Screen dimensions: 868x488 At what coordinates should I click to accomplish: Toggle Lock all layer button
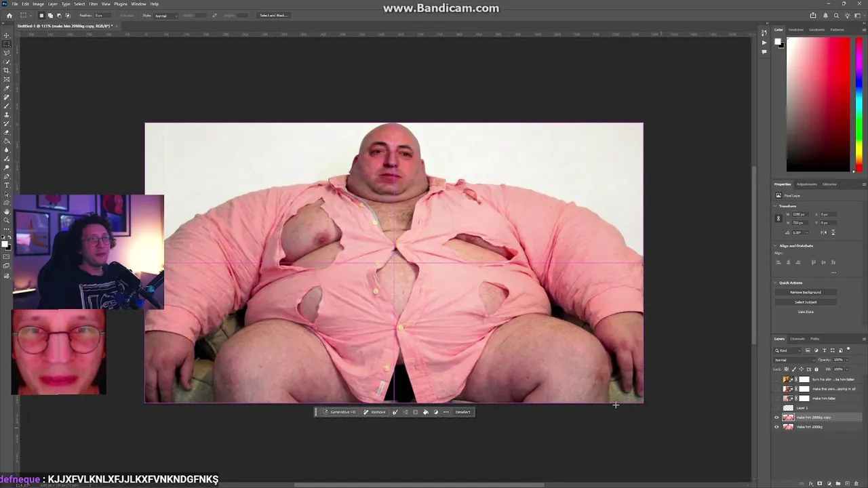pos(816,369)
